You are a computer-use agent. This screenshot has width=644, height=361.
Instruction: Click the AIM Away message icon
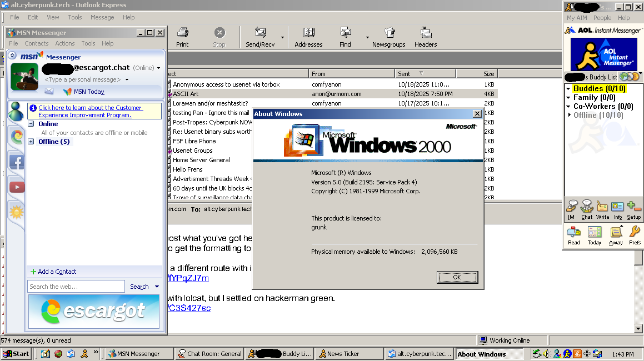coord(616,232)
